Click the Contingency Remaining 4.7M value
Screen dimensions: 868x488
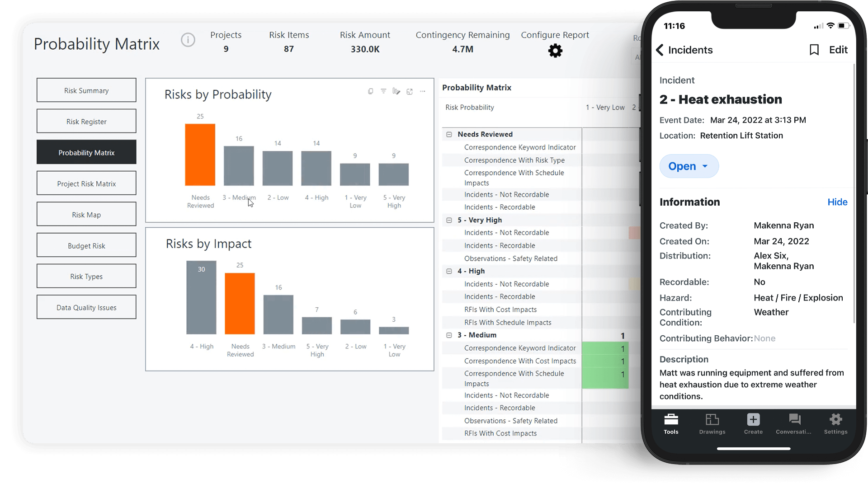tap(462, 49)
